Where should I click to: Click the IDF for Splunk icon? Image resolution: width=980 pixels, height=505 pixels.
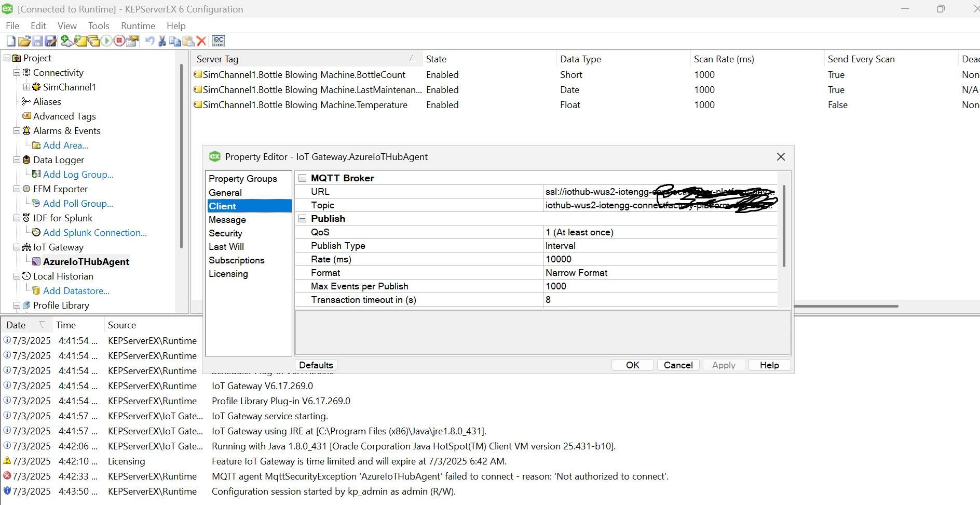[26, 218]
